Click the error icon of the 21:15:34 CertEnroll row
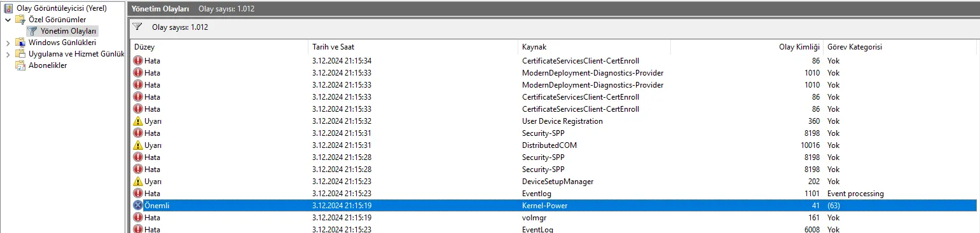980x233 pixels. pos(138,61)
